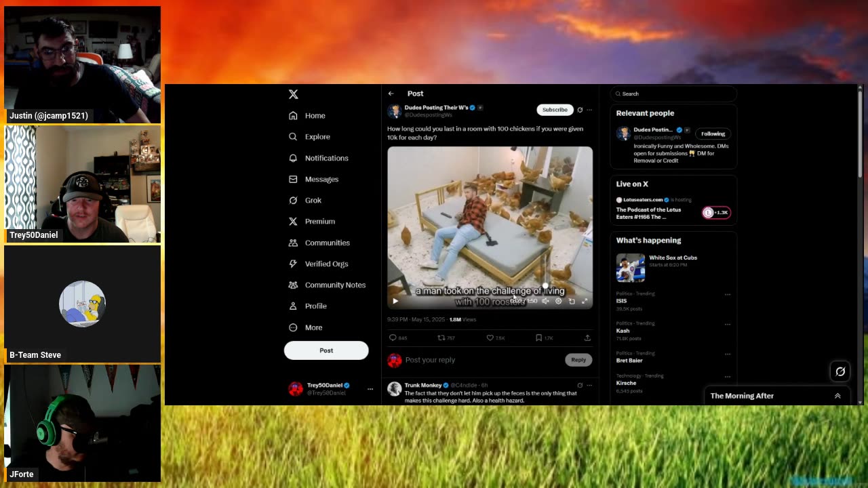The image size is (868, 488).
Task: Click the Dudes Posting Their W's avatar
Action: pos(394,111)
